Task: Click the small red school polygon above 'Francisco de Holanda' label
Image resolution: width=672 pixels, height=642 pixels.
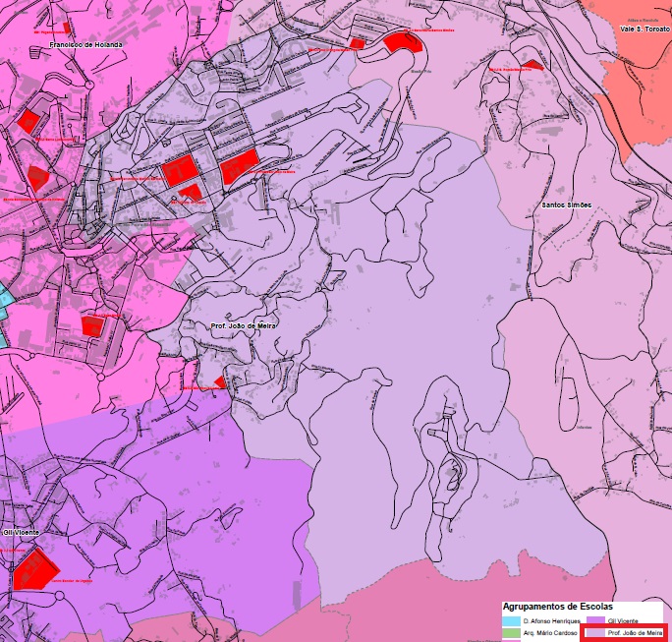Action: [x=67, y=28]
